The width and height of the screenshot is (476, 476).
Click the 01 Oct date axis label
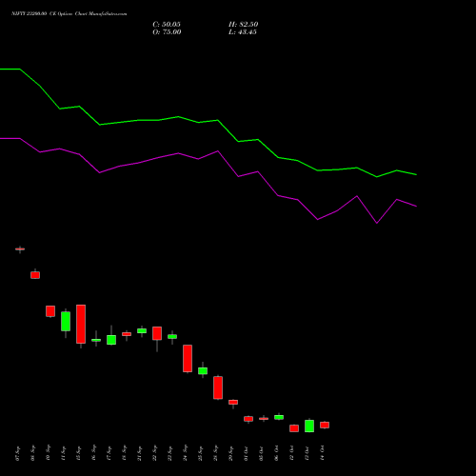pos(246,453)
